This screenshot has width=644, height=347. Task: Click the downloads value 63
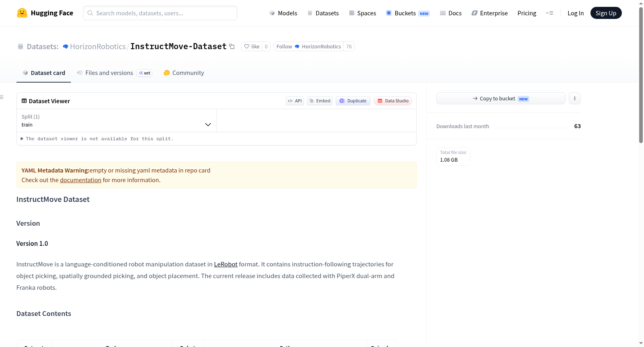[578, 126]
